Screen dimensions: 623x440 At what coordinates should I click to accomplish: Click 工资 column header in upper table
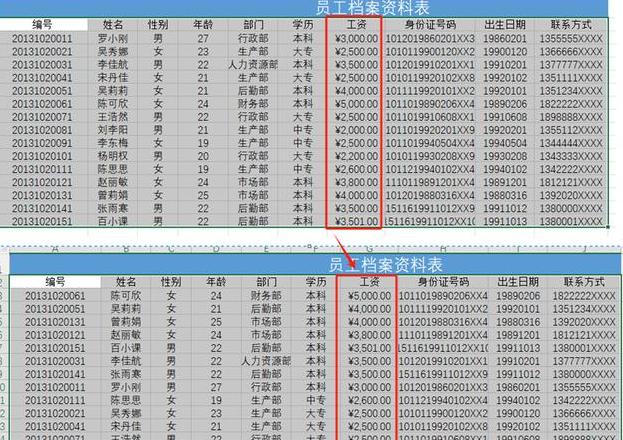pos(356,25)
